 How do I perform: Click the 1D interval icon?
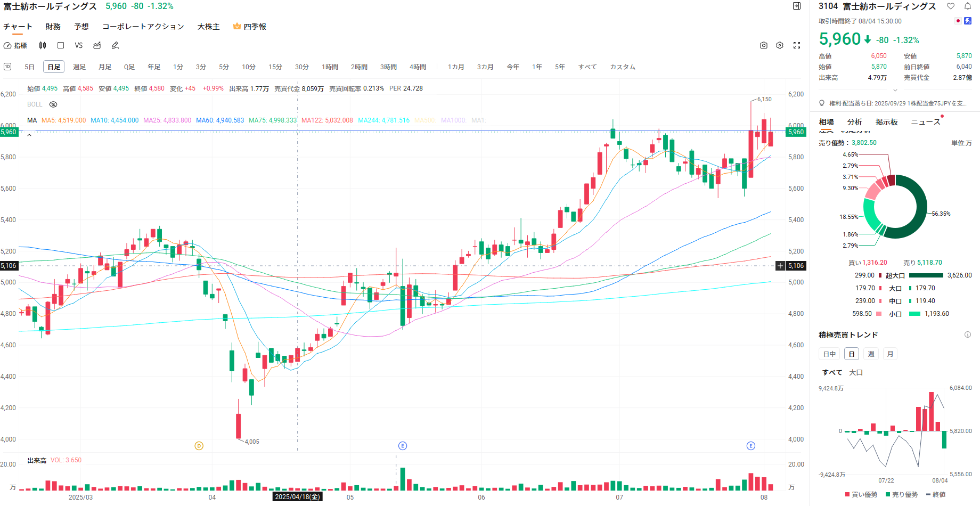tap(7, 67)
